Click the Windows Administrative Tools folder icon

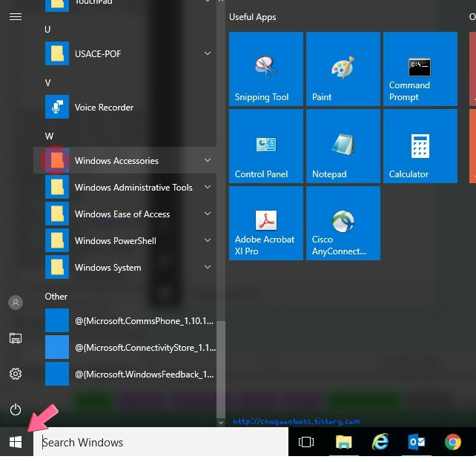point(57,187)
